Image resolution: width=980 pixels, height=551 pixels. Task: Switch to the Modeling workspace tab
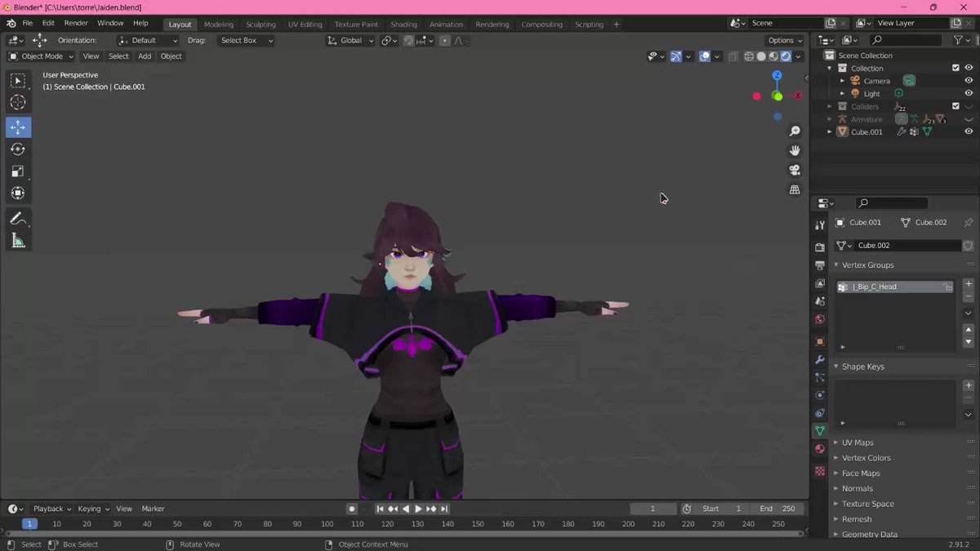[x=218, y=24]
